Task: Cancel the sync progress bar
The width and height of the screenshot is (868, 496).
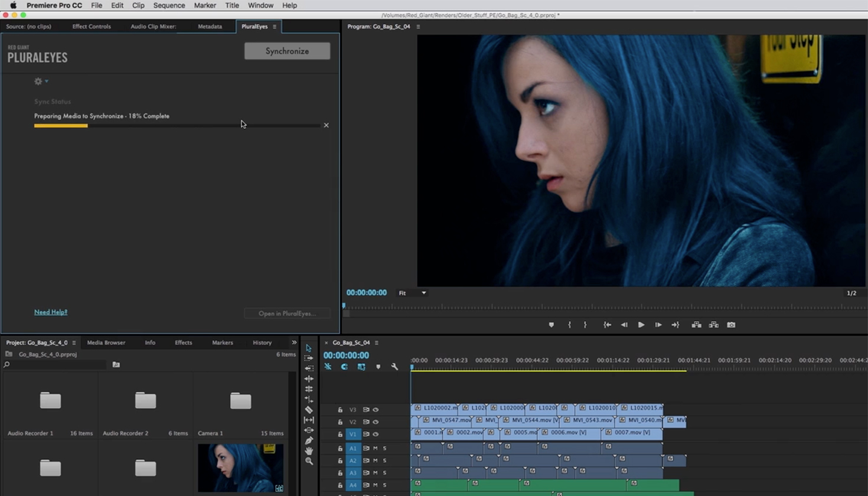Action: pos(326,125)
